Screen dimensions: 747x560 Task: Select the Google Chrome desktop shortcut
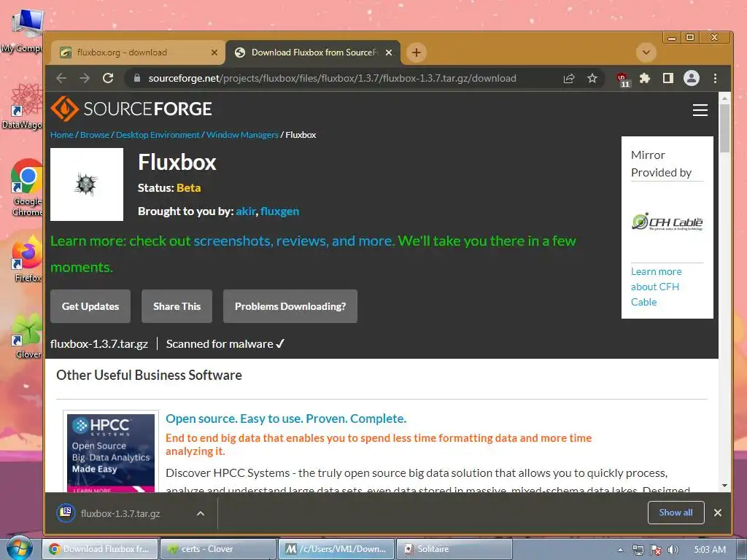pyautogui.click(x=27, y=187)
